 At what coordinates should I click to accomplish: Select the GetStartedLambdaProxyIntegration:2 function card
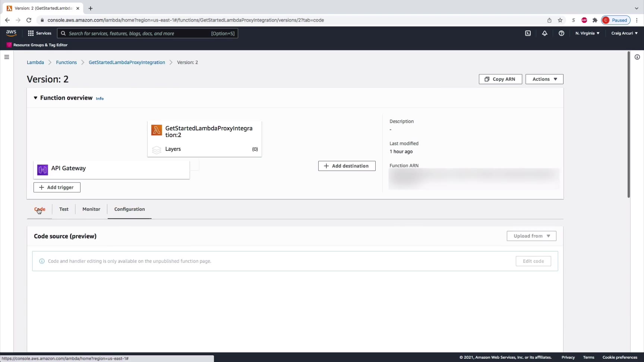pos(205,139)
